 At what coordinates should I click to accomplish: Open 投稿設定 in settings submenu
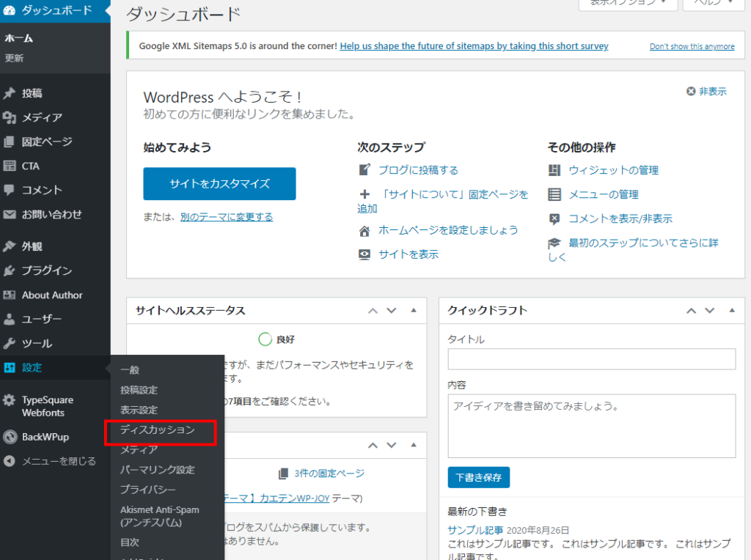[x=139, y=390]
